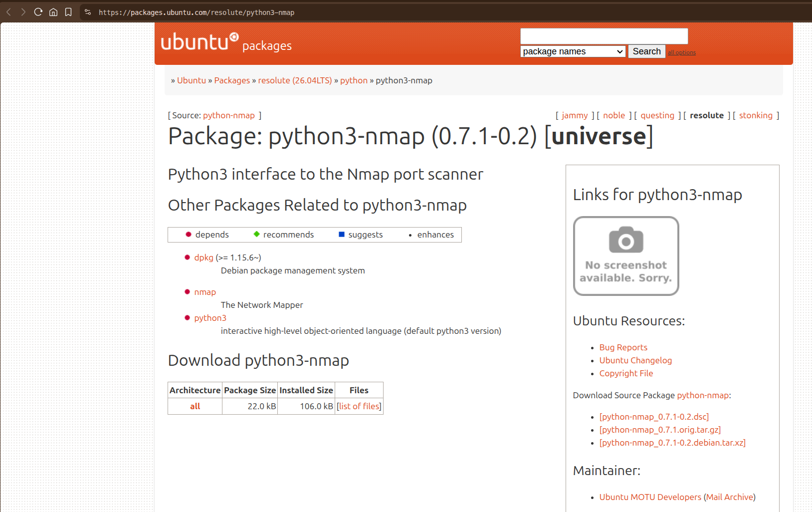Open the site settings icon in address bar
Viewport: 812px width, 512px height.
(88, 12)
